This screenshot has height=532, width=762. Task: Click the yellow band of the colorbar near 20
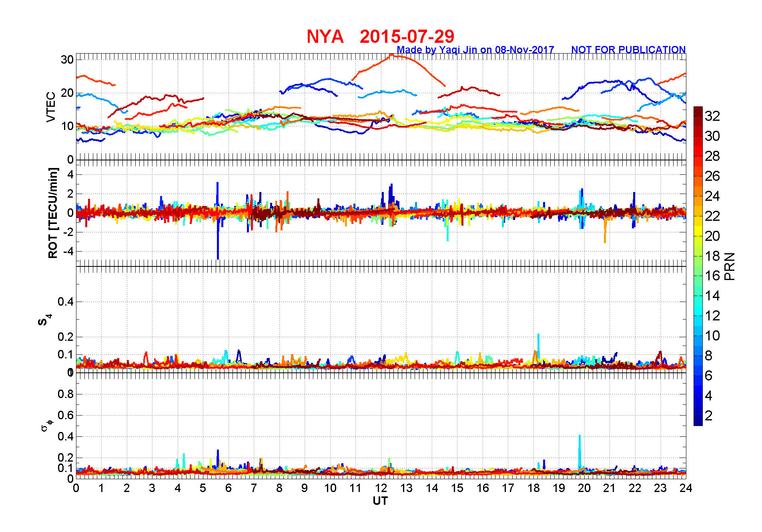coord(698,231)
